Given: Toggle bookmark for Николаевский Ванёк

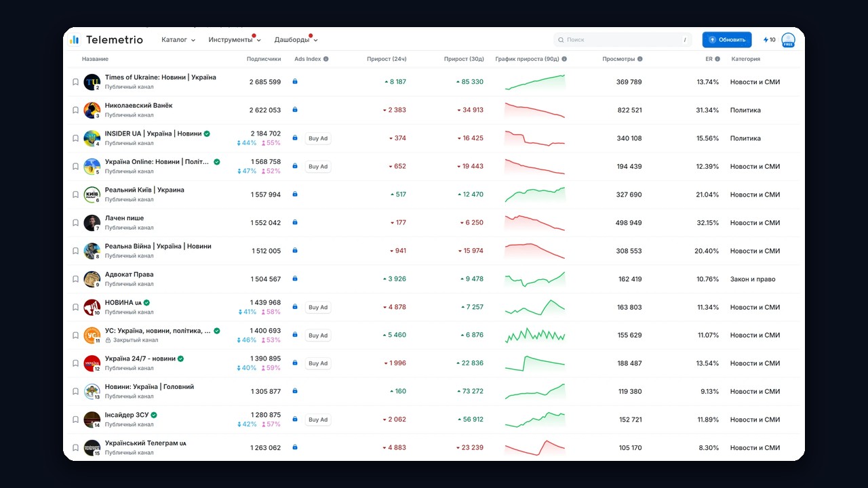Looking at the screenshot, I should coord(76,110).
